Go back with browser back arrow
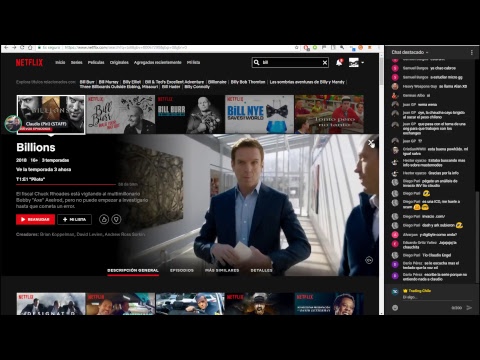 [x=6, y=48]
